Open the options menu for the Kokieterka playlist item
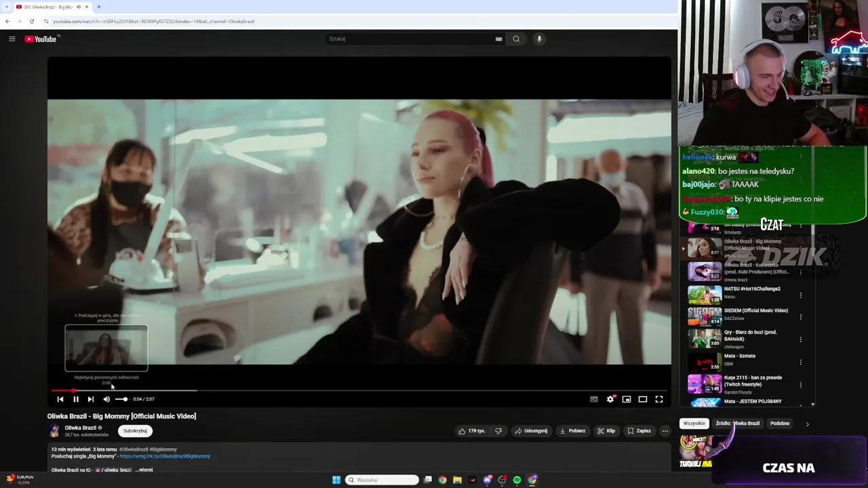Image resolution: width=868 pixels, height=488 pixels. click(x=801, y=272)
